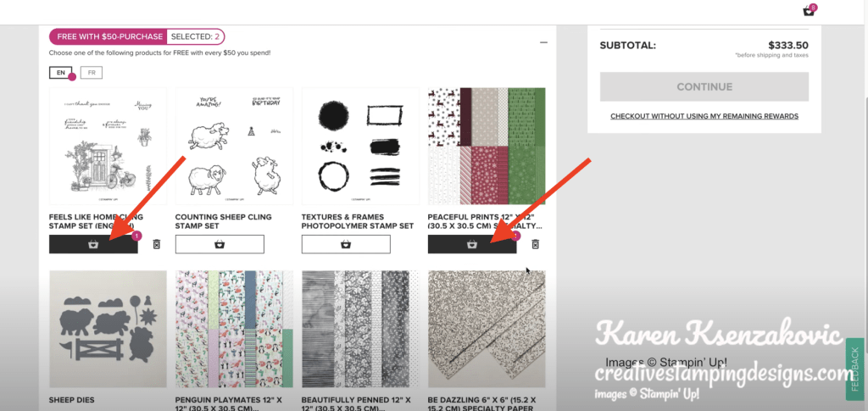This screenshot has height=411, width=868.
Task: Click Feels Like Home basket button
Action: tap(93, 244)
